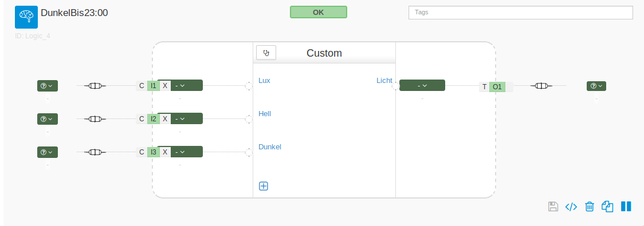Pause logic with the pause icon

626,207
